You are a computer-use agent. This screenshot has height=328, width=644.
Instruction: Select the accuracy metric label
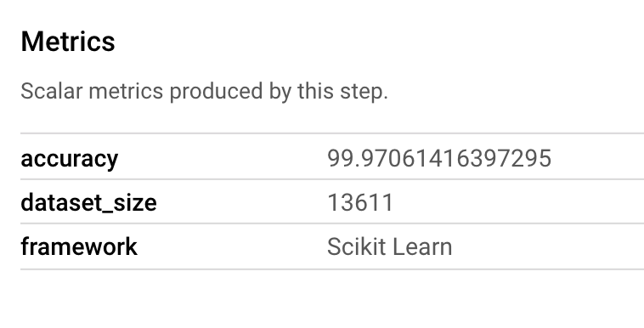(x=70, y=159)
